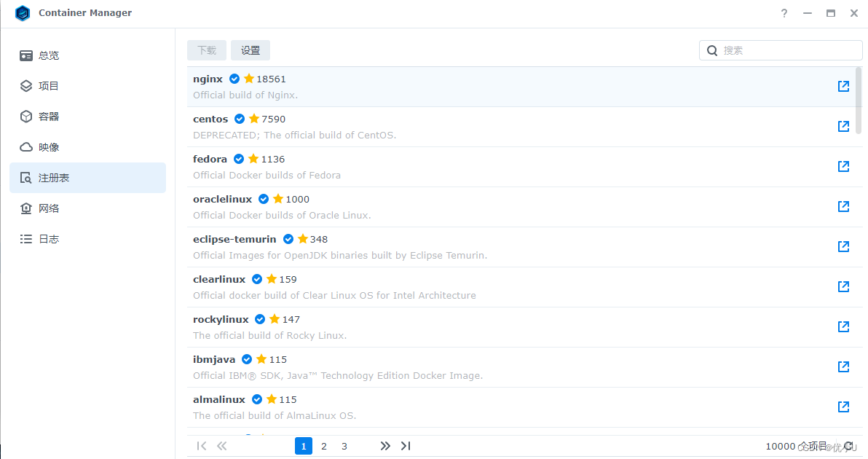868x459 pixels.
Task: Click the registry list vertical scrollbar
Action: (859, 101)
